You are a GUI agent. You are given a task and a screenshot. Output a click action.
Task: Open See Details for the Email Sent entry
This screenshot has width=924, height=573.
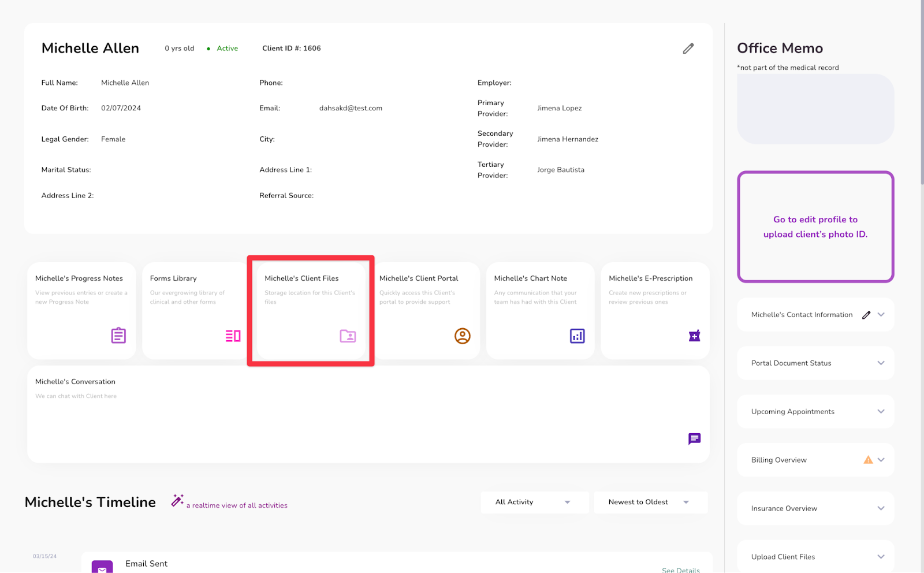click(680, 570)
